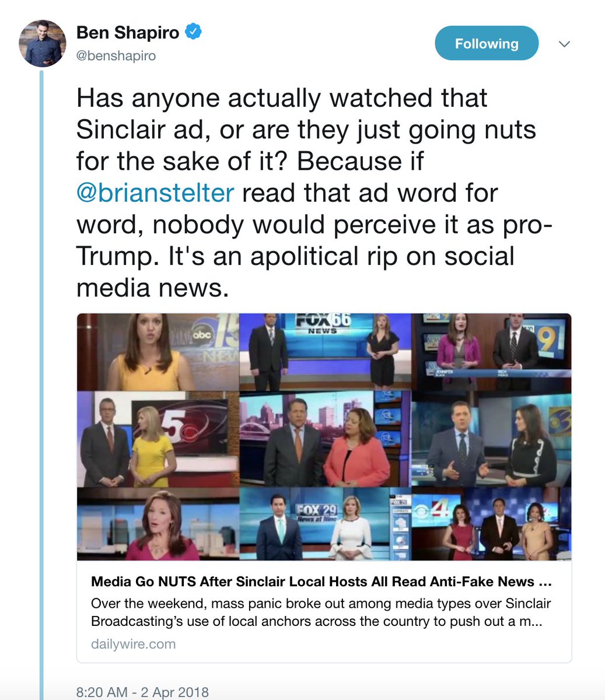Viewport: 605px width, 700px height.
Task: Click the tweet body text
Action: 306,193
